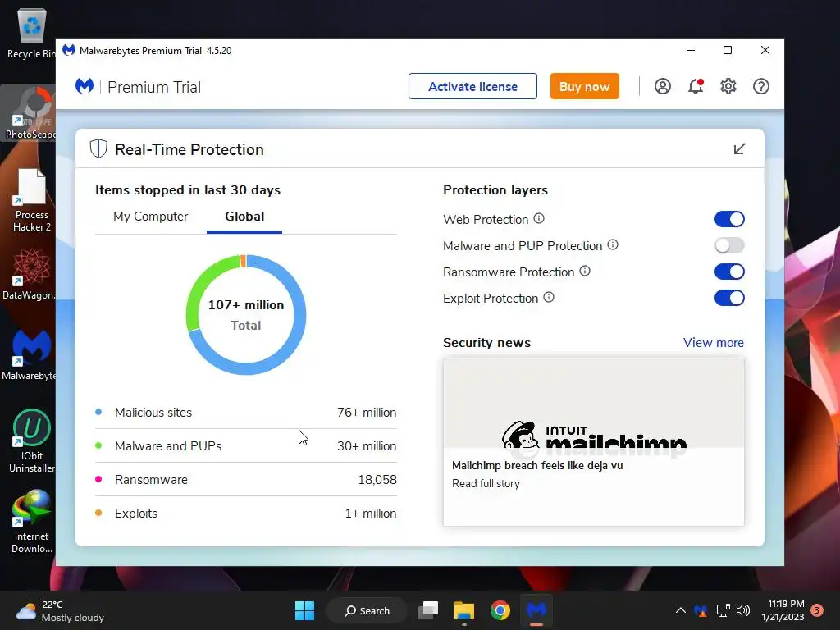840x630 pixels.
Task: Click the Malware and PUPs row
Action: pos(246,445)
